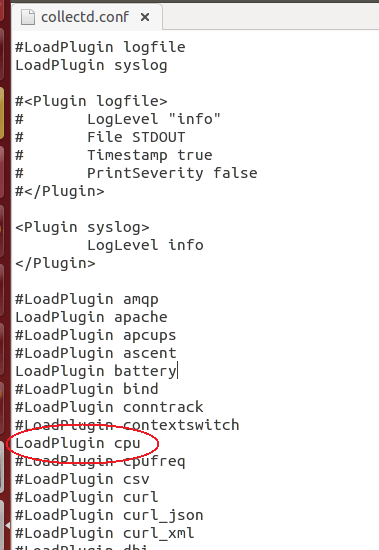Click the '#LoadPlugin csv' line
The width and height of the screenshot is (379, 550).
[x=82, y=479]
